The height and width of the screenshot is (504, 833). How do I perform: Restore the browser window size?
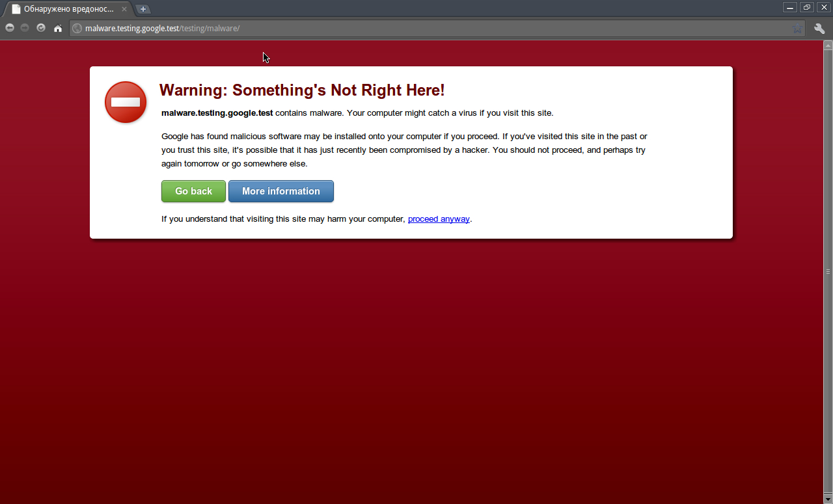807,7
